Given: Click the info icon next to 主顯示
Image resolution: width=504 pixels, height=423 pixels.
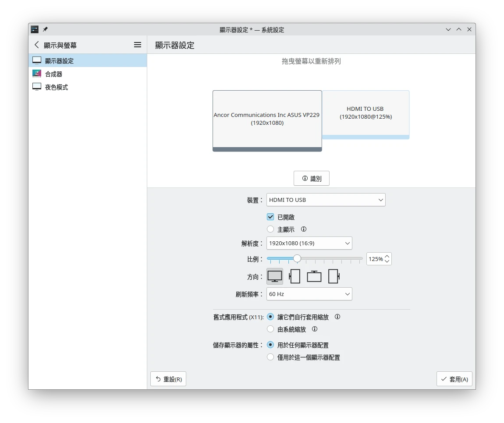Looking at the screenshot, I should [304, 229].
